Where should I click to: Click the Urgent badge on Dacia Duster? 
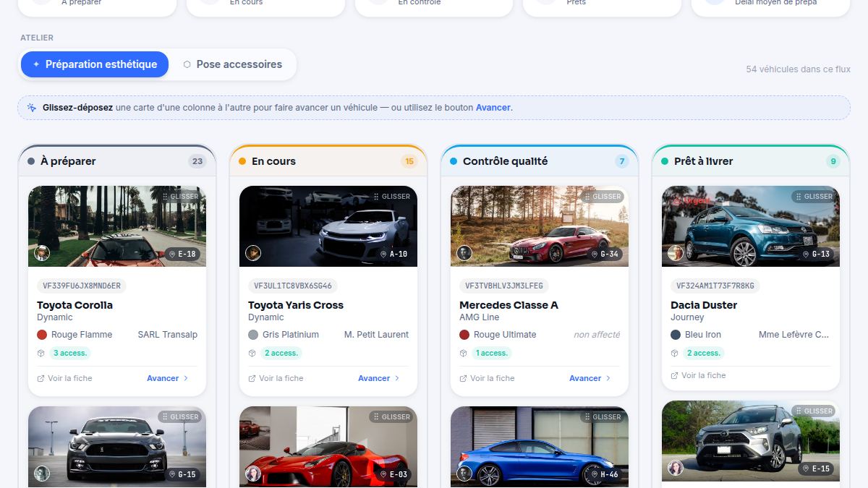tap(691, 200)
